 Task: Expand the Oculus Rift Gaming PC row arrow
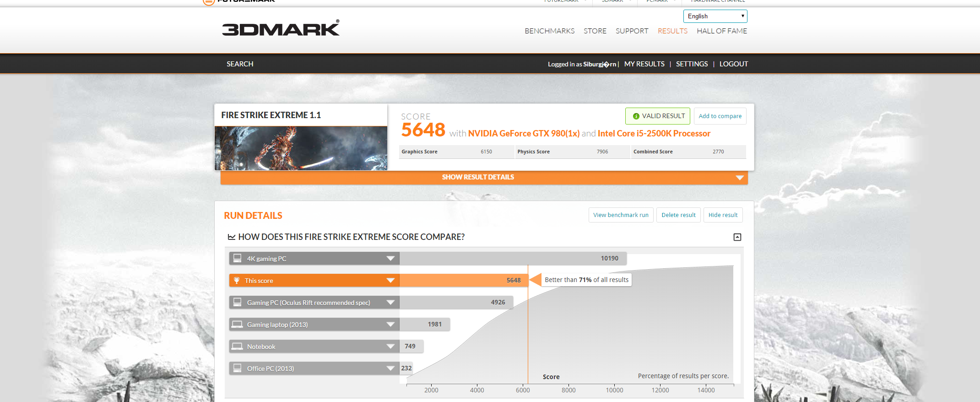click(x=390, y=303)
